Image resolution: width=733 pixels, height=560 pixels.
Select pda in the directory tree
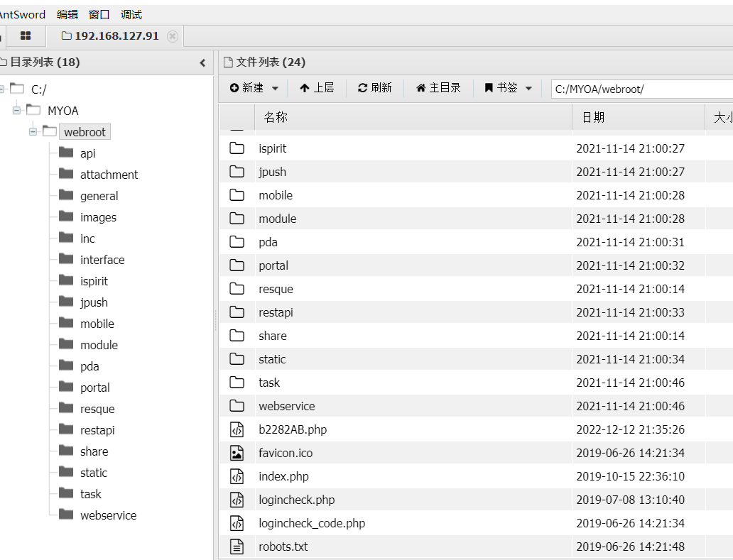coord(89,367)
